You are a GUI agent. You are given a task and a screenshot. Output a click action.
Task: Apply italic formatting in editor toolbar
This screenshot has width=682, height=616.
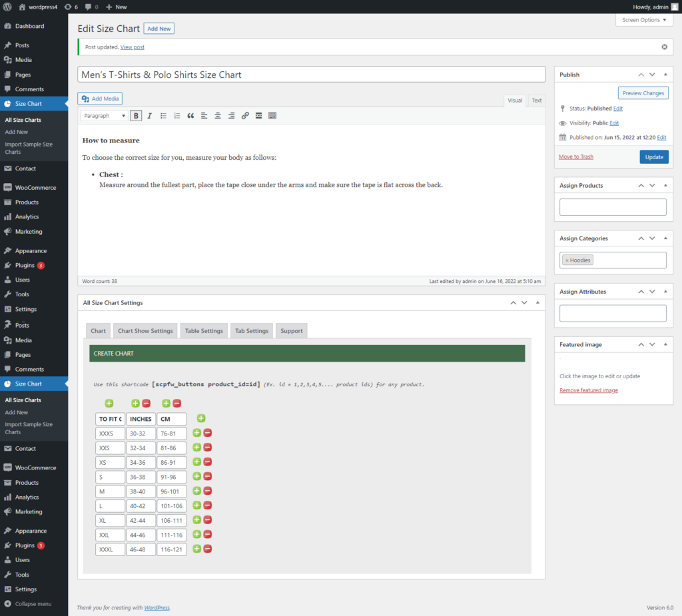[150, 116]
